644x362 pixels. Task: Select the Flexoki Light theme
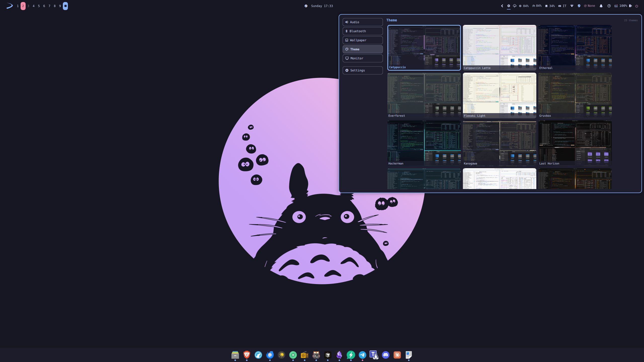click(499, 95)
